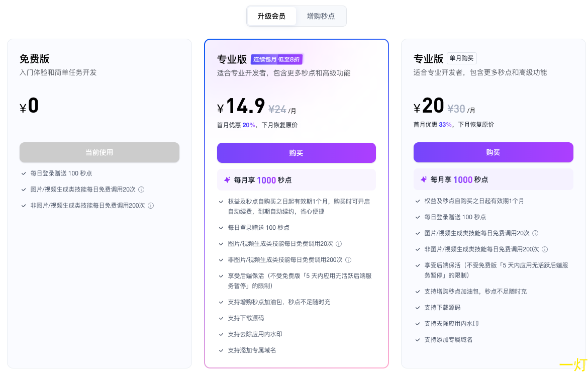Viewport: 588px width, 372px height.
Task: Click the 连续包月 低至8折 badge
Action: tap(276, 59)
